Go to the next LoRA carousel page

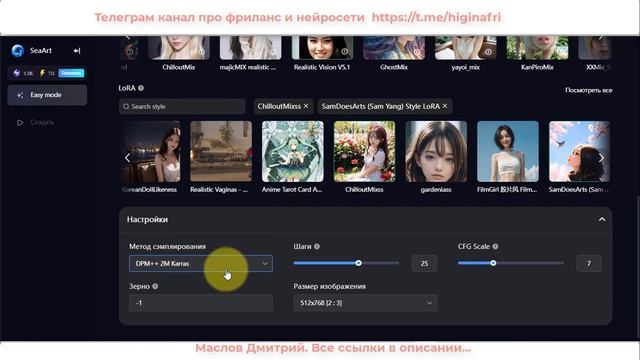point(601,158)
